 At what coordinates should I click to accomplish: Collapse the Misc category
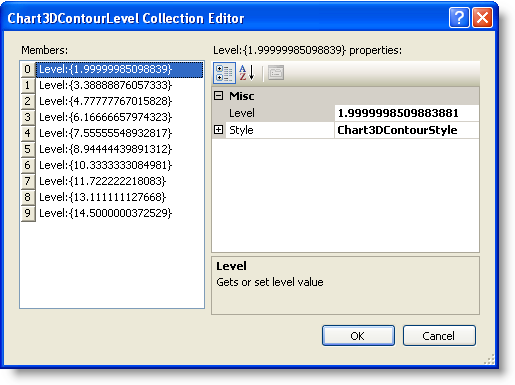218,96
